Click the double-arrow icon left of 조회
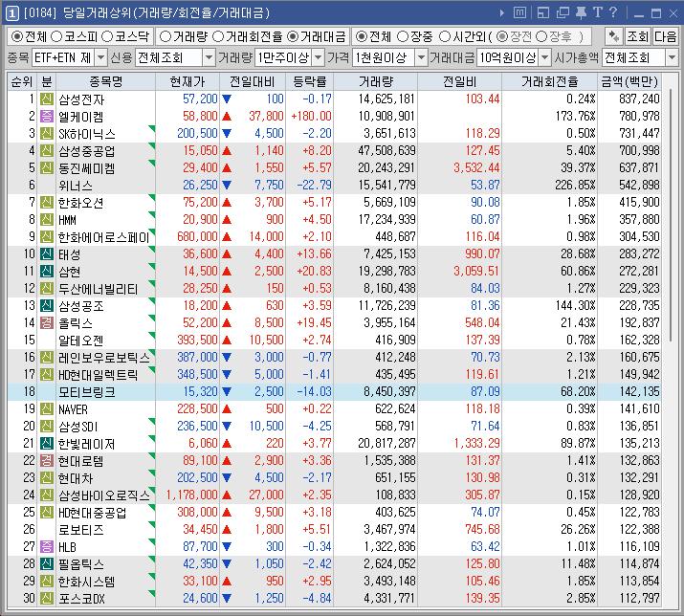This screenshot has height=616, width=684. pyautogui.click(x=614, y=36)
